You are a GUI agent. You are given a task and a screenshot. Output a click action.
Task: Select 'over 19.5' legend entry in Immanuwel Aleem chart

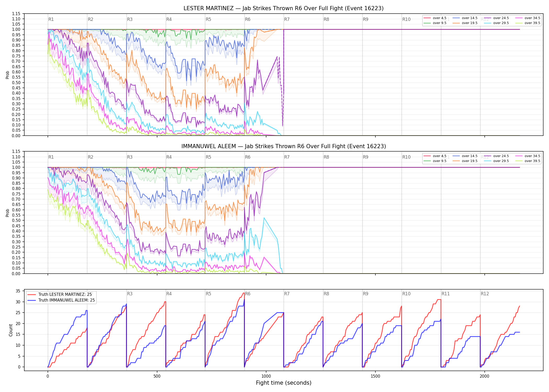[x=465, y=161]
